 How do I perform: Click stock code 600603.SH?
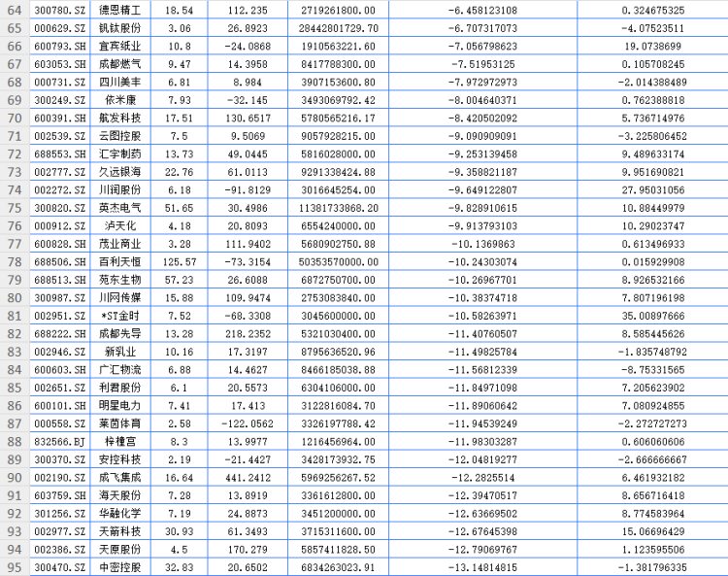coord(60,370)
